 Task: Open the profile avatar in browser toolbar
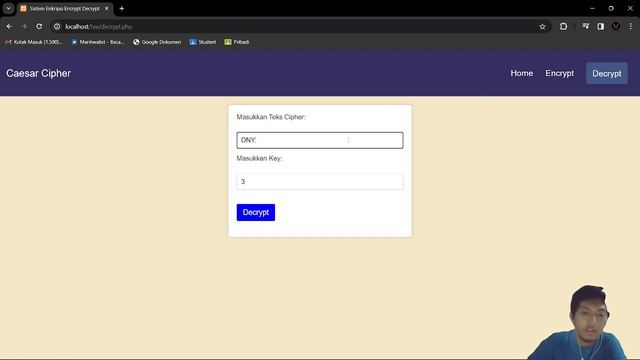(x=616, y=27)
